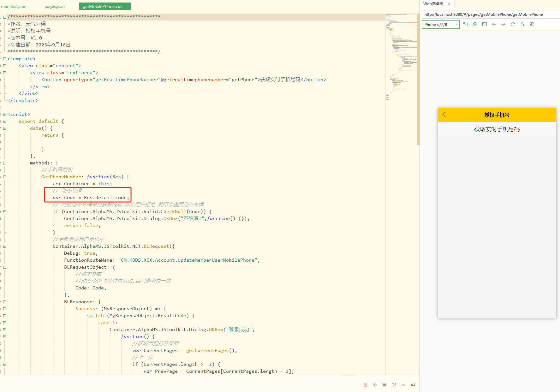Go back in the built-in web browser
The width and height of the screenshot is (560, 392).
(x=494, y=24)
